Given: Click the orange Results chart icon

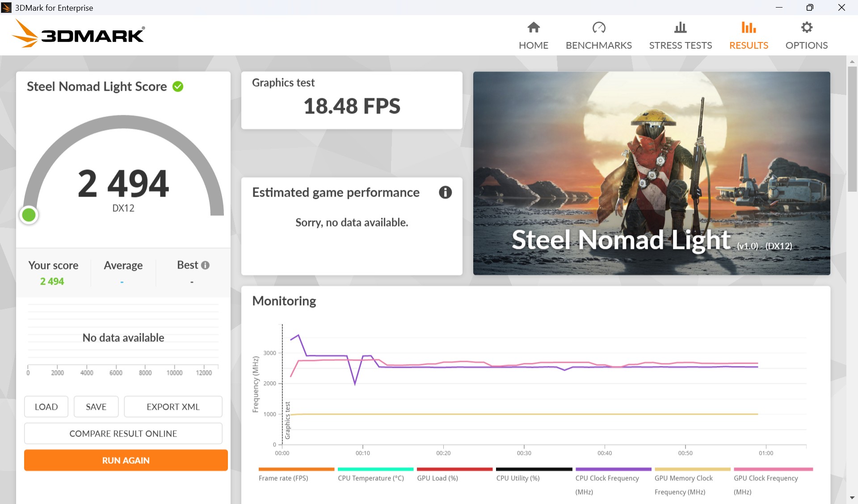Looking at the screenshot, I should pyautogui.click(x=749, y=28).
